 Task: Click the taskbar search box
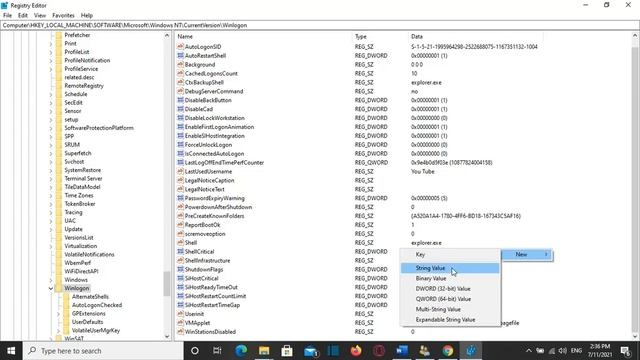(103, 351)
